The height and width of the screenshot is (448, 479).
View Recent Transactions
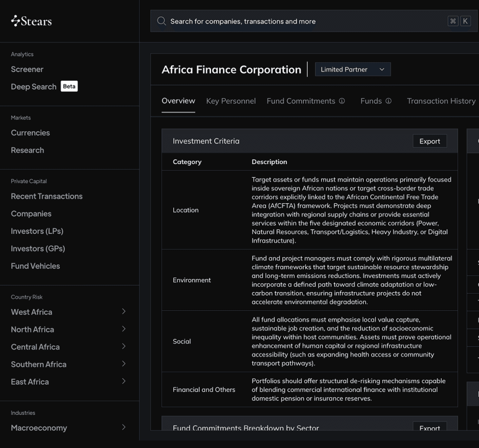pos(47,196)
